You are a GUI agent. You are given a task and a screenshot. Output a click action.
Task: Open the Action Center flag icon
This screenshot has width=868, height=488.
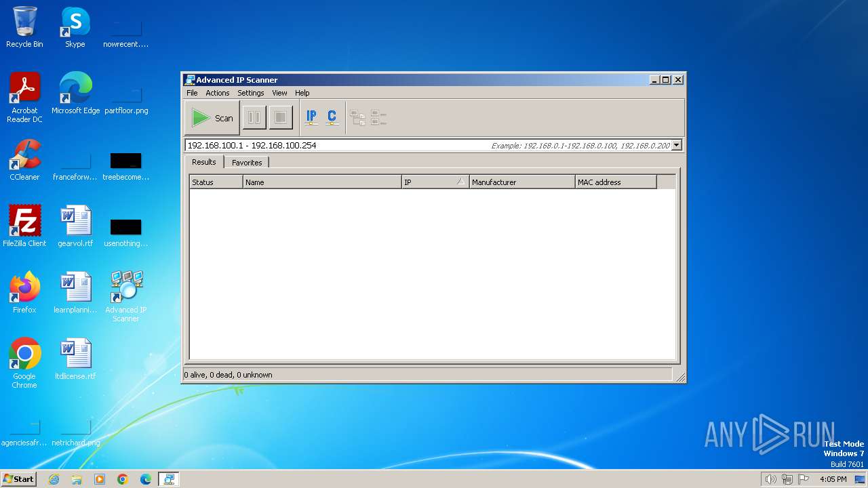point(804,479)
